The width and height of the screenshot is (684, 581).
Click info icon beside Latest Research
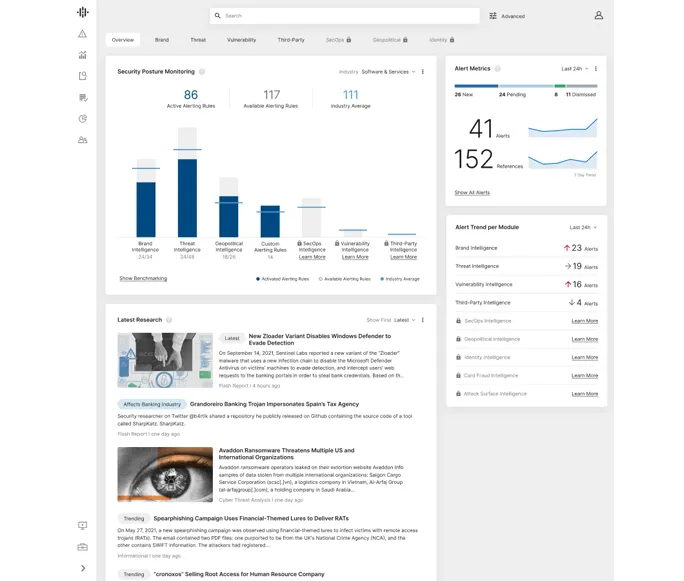(x=169, y=320)
